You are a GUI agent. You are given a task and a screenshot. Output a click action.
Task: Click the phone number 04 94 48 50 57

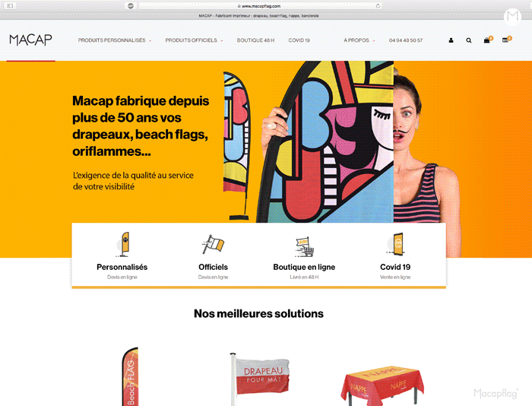(406, 40)
